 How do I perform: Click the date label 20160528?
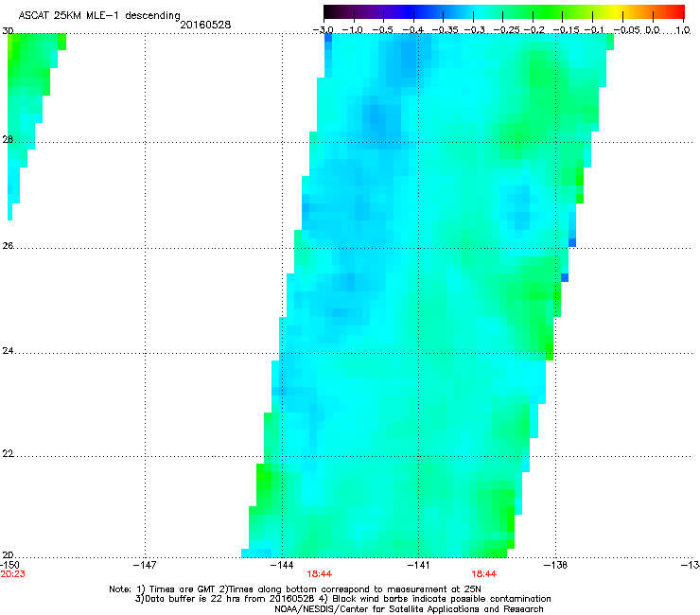point(205,25)
